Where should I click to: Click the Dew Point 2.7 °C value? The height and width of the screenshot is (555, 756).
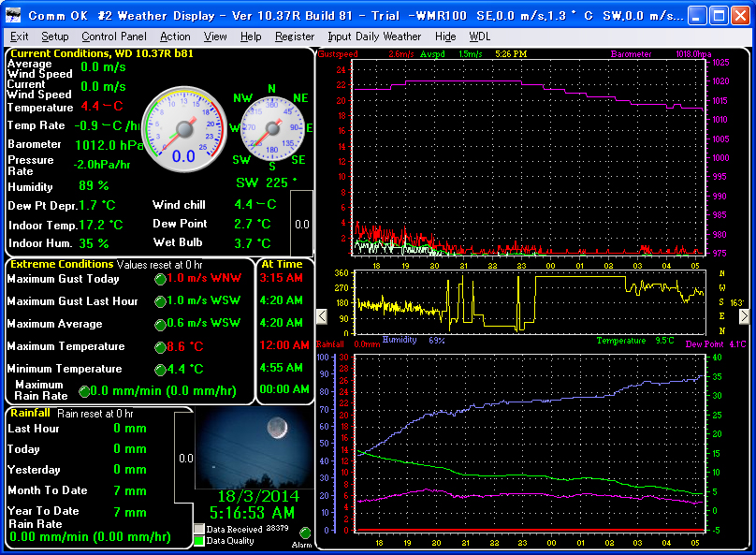[x=253, y=225]
